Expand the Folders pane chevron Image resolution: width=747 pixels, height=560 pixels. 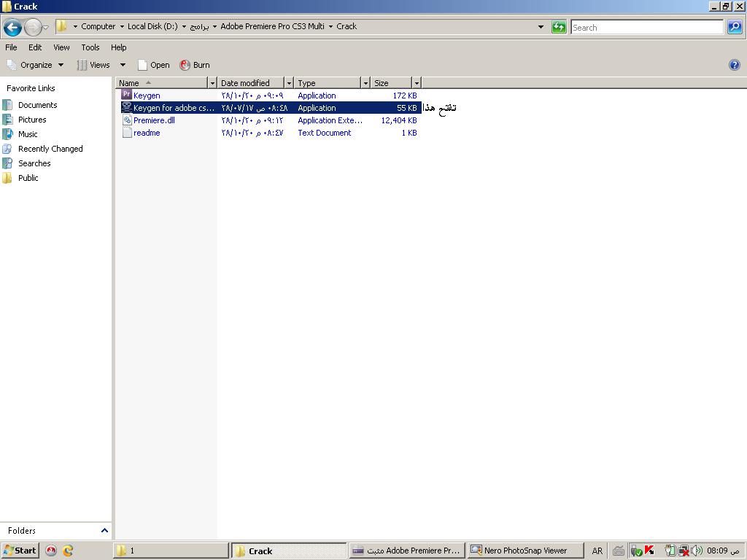(104, 531)
